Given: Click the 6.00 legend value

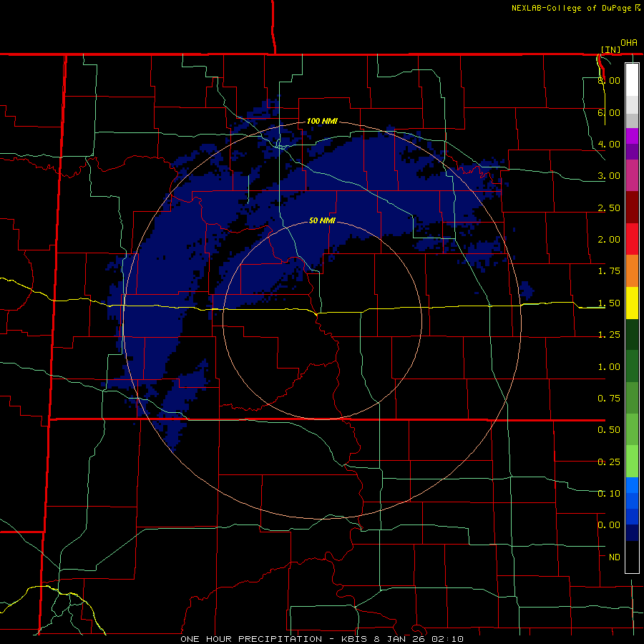Looking at the screenshot, I should pos(609,112).
